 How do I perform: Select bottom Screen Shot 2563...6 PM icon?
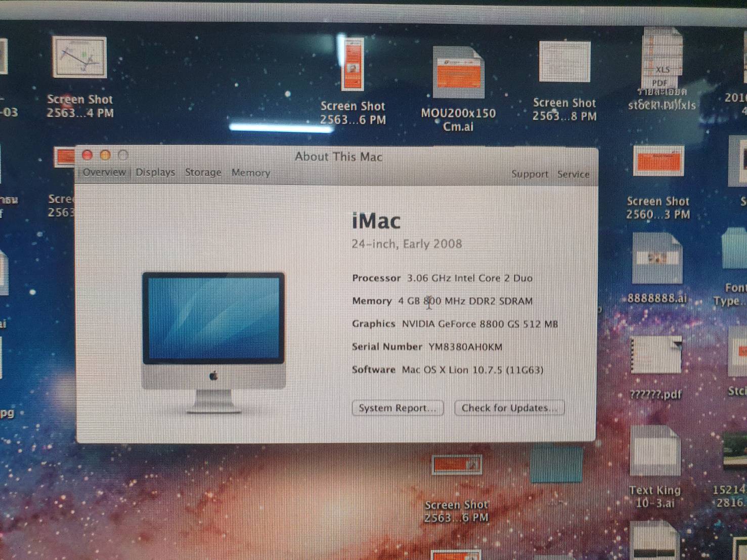click(456, 465)
